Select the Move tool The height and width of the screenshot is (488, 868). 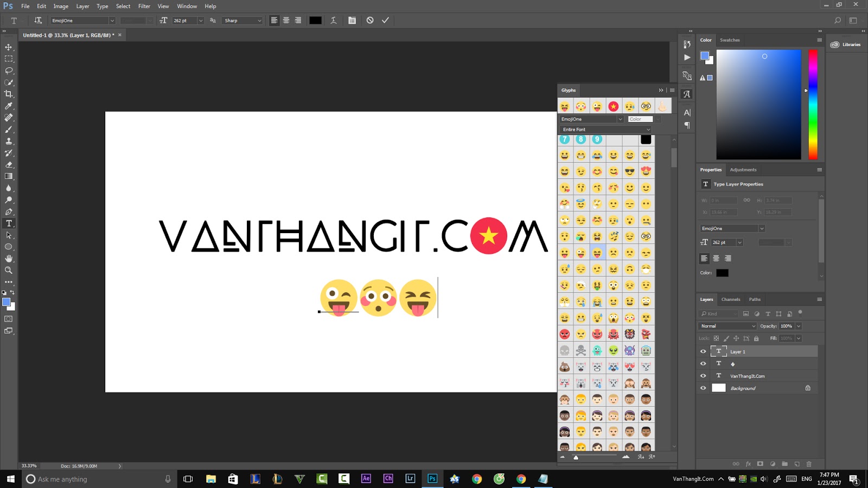9,47
